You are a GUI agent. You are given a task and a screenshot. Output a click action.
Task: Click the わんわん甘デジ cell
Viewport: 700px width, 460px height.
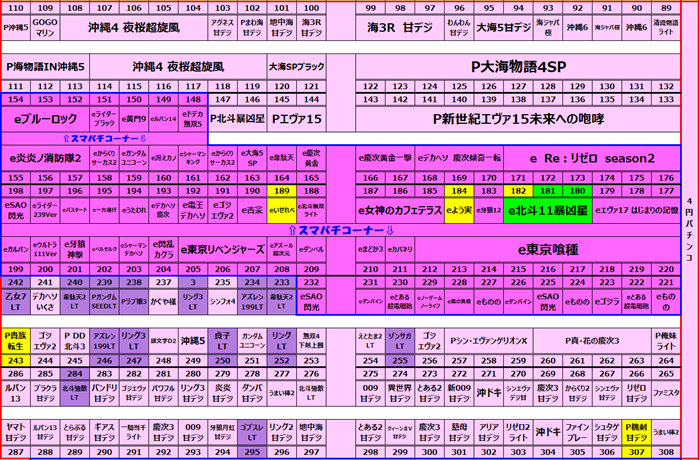(x=459, y=27)
